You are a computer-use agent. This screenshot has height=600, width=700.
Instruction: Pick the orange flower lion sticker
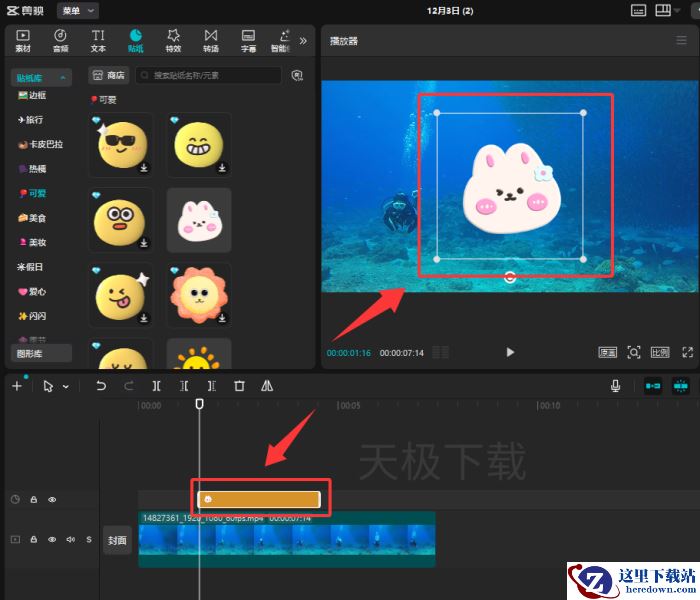[199, 295]
